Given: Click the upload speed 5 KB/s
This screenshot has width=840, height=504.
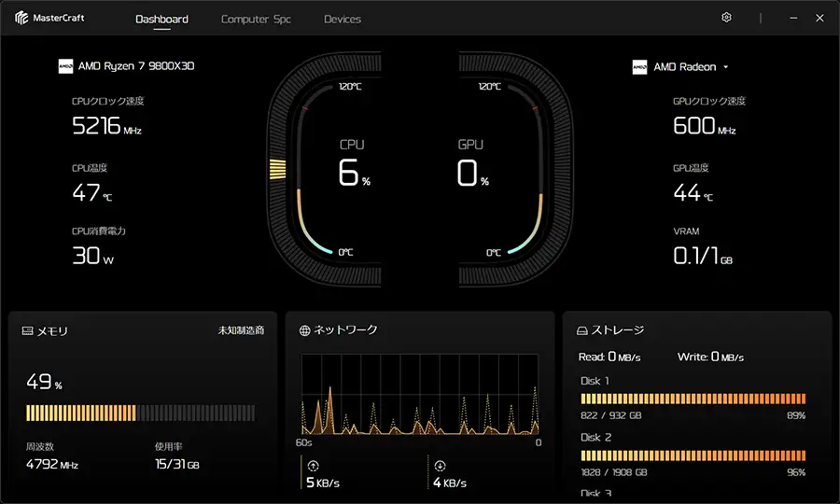Looking at the screenshot, I should 323,483.
